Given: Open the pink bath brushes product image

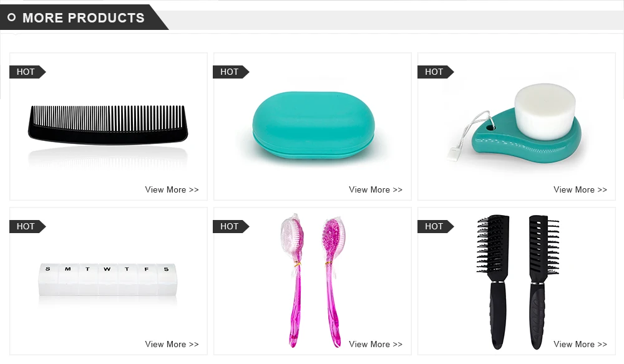Looking at the screenshot, I should [x=313, y=280].
